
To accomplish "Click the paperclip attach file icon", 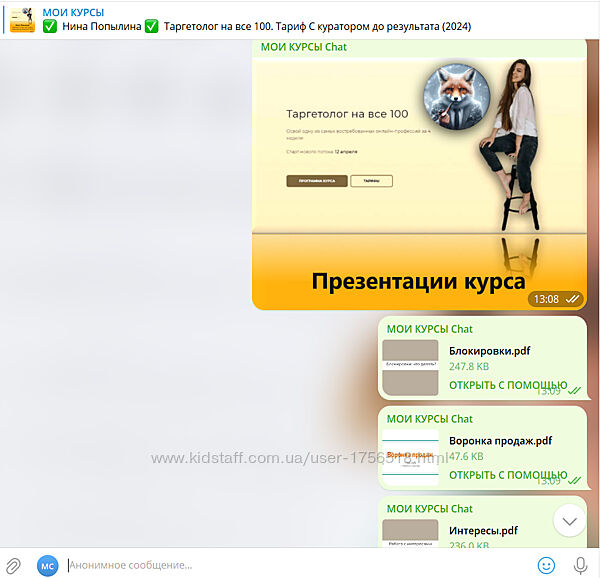I will coord(14,565).
